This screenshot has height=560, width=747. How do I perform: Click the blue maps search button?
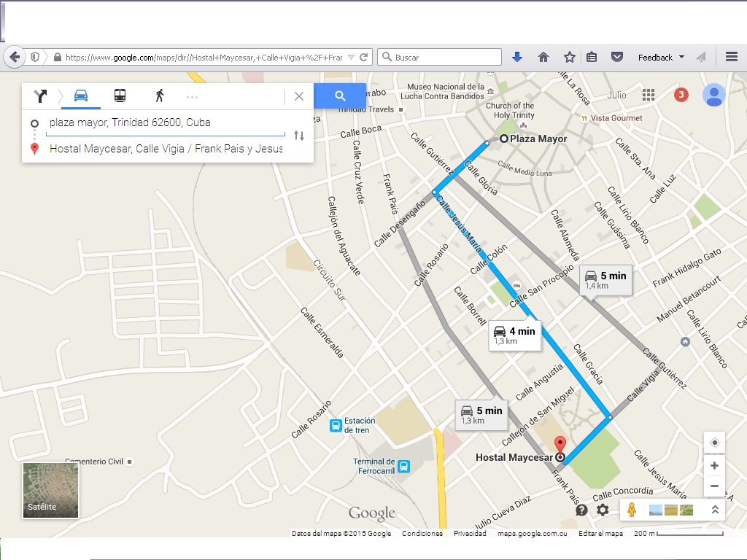click(340, 96)
